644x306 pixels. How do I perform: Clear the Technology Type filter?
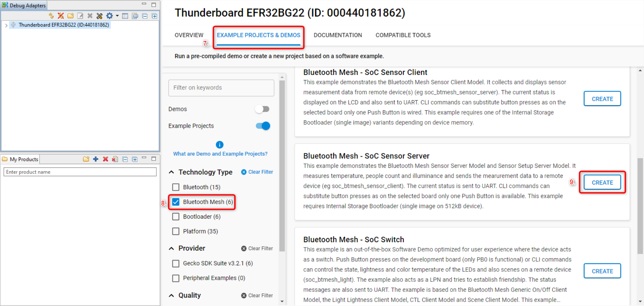pyautogui.click(x=257, y=172)
